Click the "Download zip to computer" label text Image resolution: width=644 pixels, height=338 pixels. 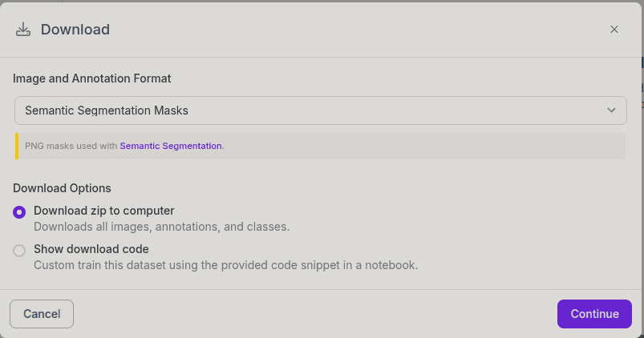coord(104,211)
